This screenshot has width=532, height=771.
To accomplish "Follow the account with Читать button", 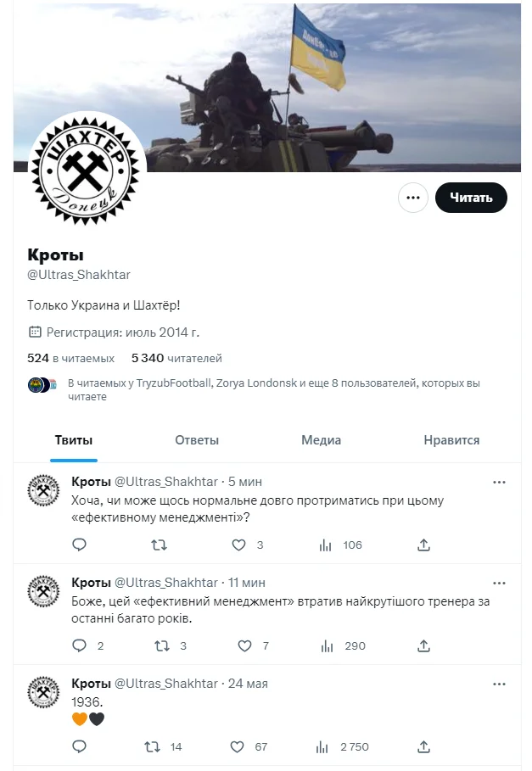I will click(x=471, y=198).
